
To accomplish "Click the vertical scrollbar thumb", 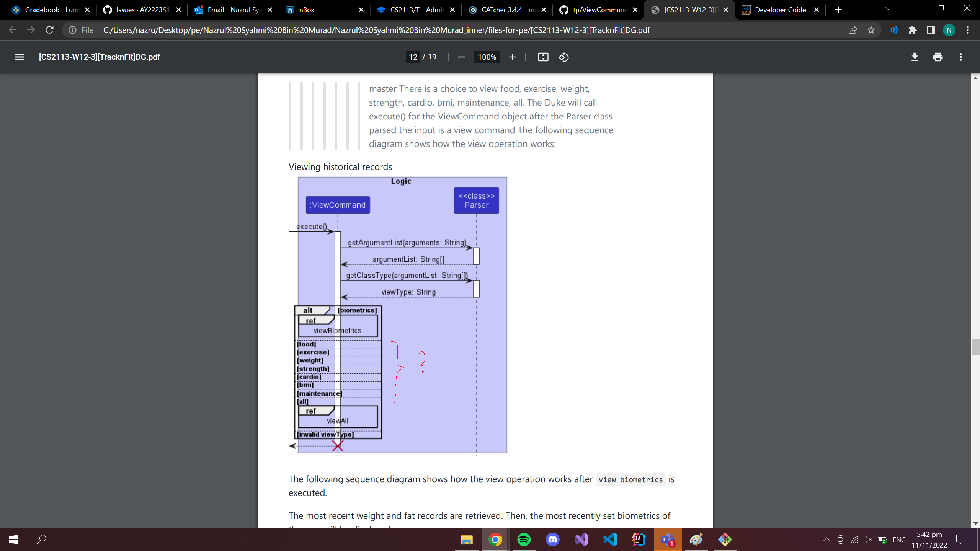I will tap(975, 347).
